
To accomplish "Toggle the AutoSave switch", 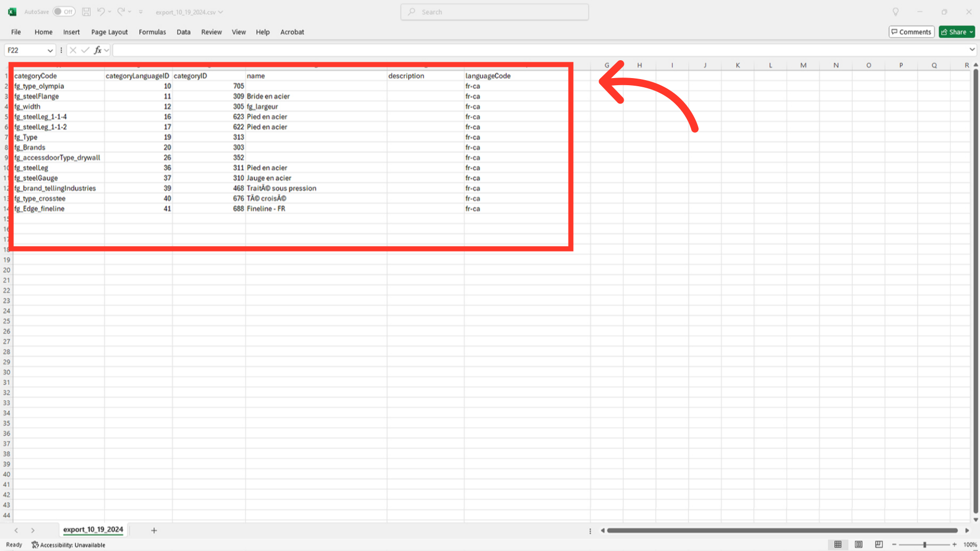I will [64, 12].
